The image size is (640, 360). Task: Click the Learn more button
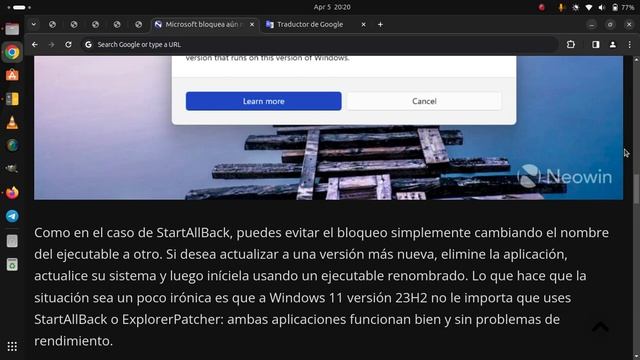click(264, 101)
